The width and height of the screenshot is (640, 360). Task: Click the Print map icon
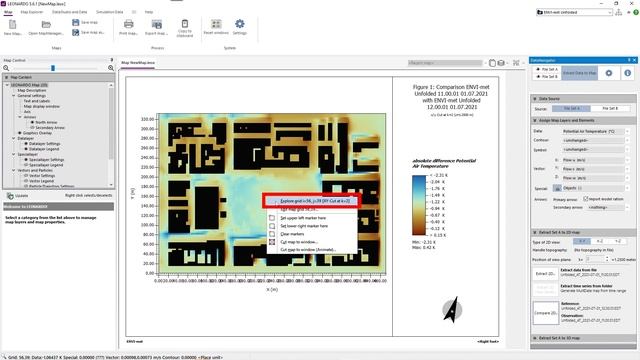tap(129, 24)
